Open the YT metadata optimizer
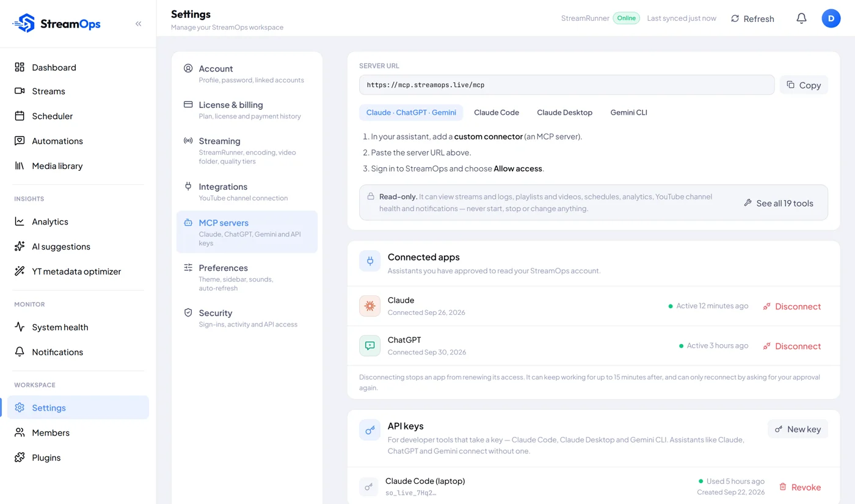Image resolution: width=855 pixels, height=504 pixels. [x=78, y=272]
